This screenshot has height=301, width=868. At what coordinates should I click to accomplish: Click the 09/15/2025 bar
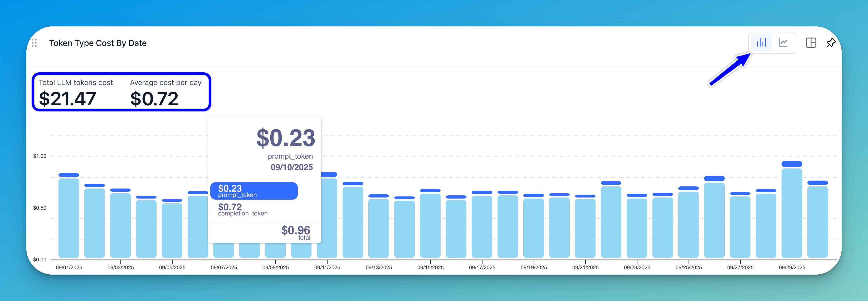point(430,226)
